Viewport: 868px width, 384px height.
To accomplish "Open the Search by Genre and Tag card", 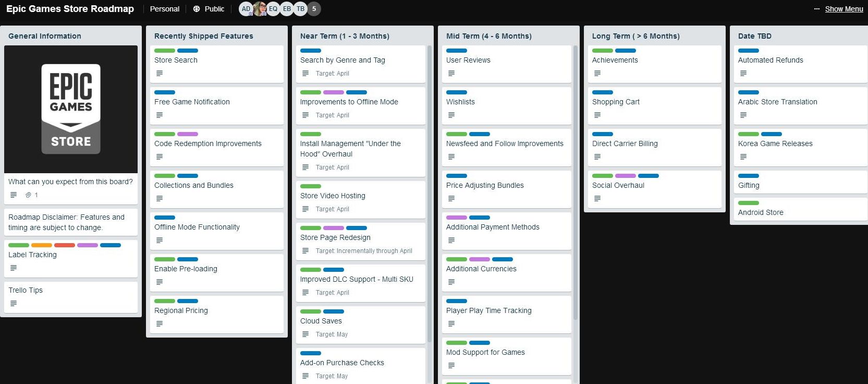I will pos(361,64).
